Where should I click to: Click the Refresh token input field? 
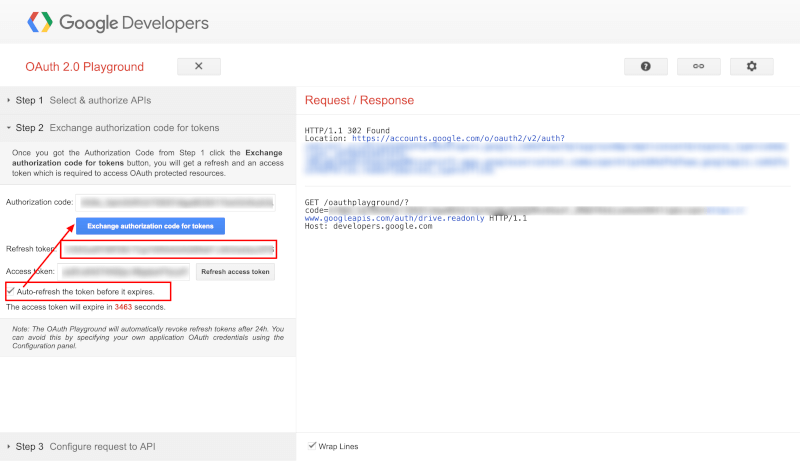[x=169, y=249]
